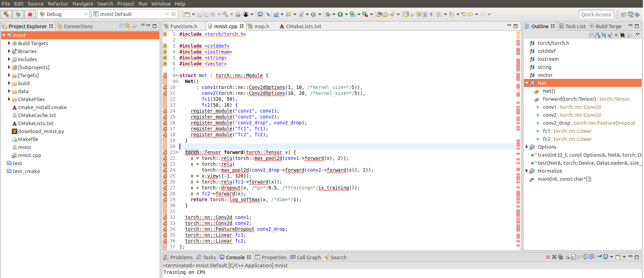Open the Debug launch mode dropdown
644x278 pixels.
(x=86, y=14)
